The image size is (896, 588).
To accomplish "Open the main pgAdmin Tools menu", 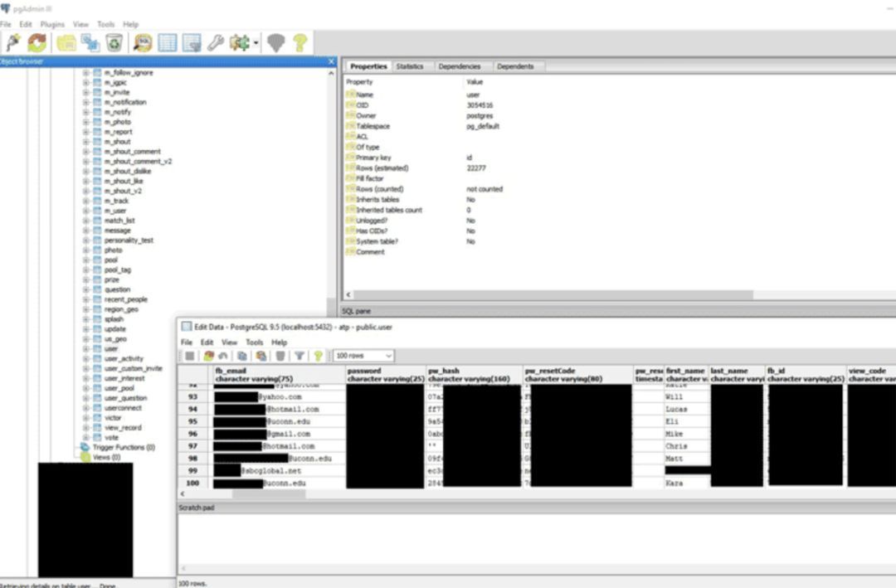I will [x=105, y=25].
